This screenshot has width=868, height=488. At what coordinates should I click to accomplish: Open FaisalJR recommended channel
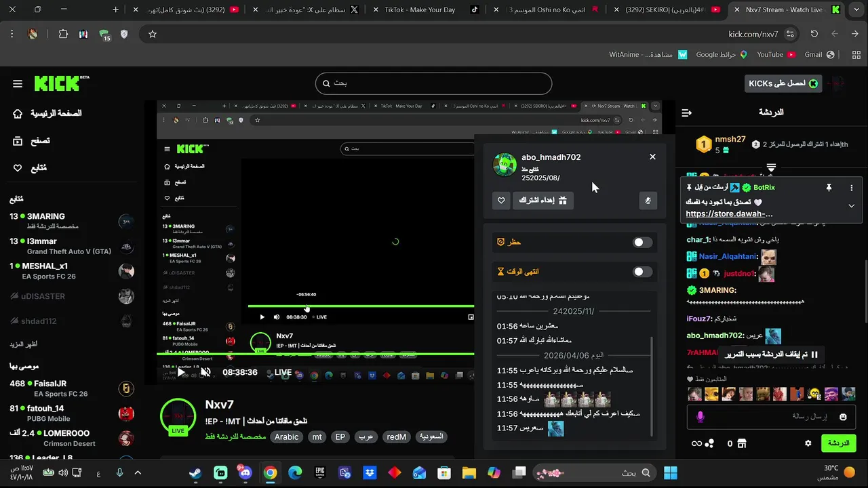(72, 388)
